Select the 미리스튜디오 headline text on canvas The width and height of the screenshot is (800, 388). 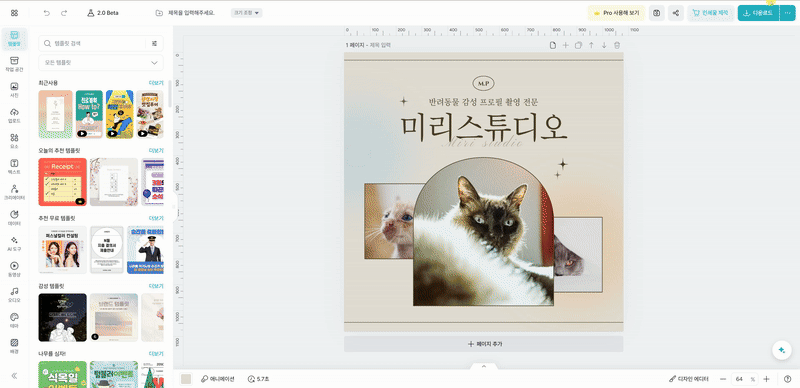coord(483,128)
